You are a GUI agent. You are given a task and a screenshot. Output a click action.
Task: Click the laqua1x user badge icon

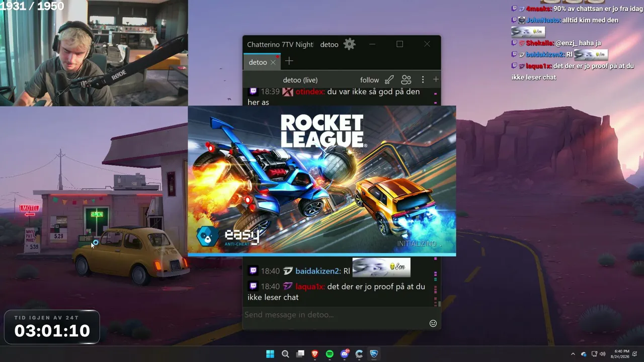pyautogui.click(x=287, y=287)
